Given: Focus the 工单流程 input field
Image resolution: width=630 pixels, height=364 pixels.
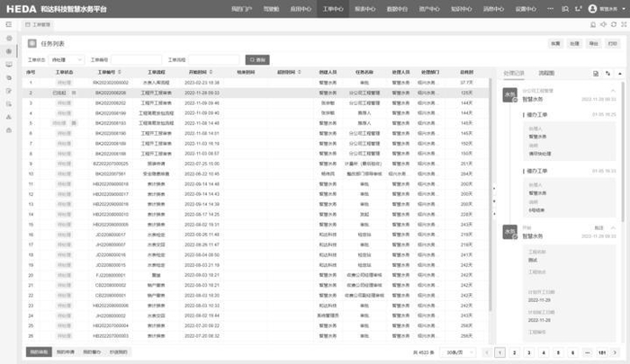Looking at the screenshot, I should pos(214,60).
